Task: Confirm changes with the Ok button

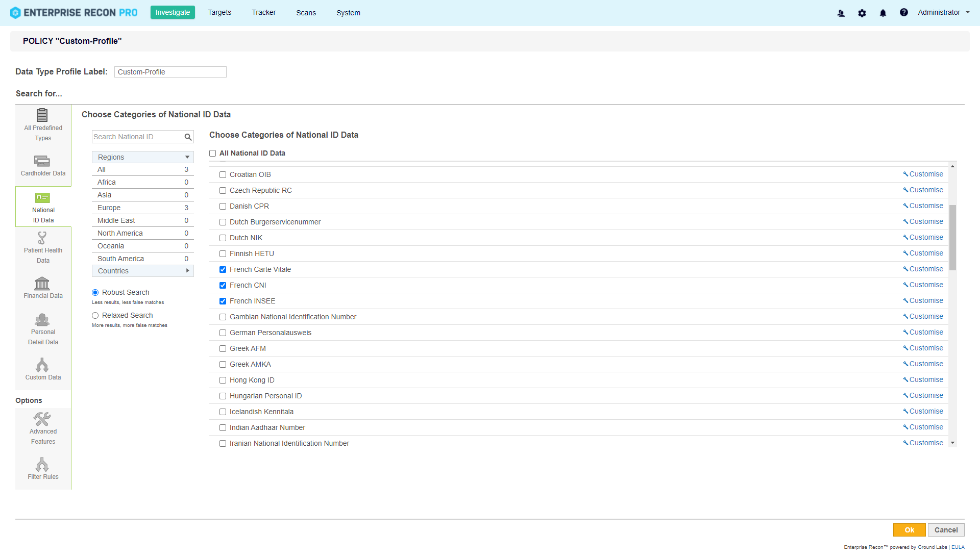Action: click(x=909, y=530)
